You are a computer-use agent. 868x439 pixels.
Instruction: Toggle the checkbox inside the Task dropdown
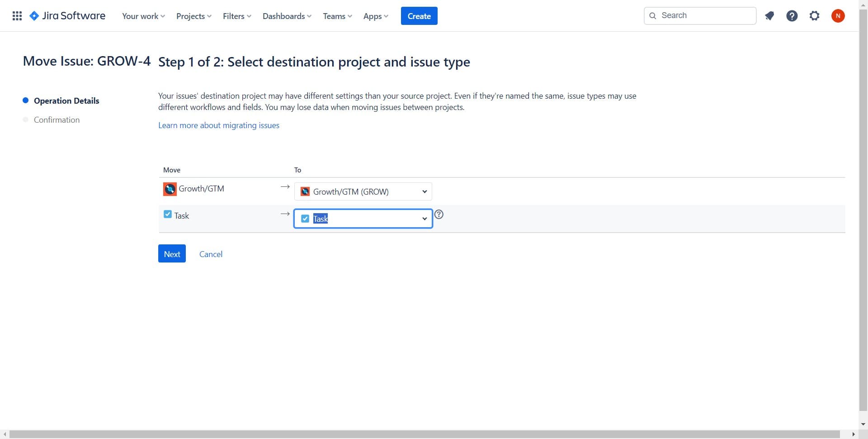point(306,218)
